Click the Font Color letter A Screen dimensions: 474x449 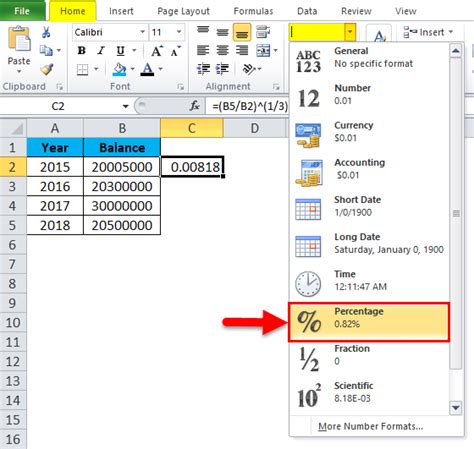(147, 69)
